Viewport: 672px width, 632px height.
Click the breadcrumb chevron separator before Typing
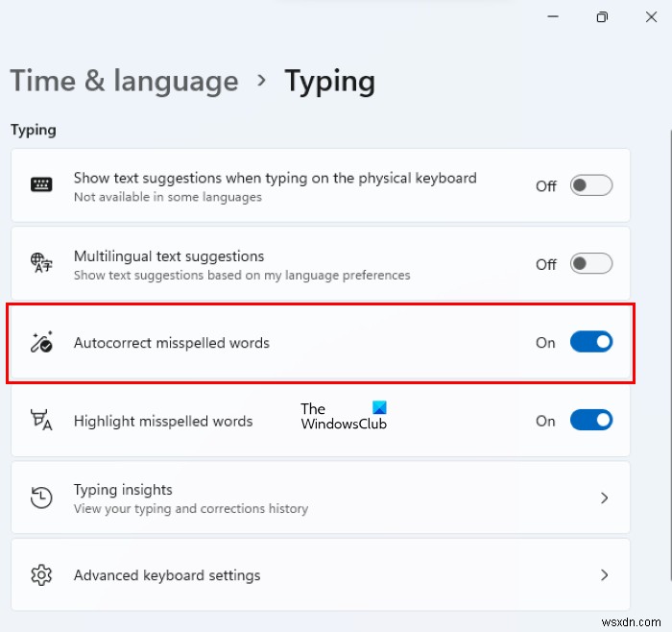tap(261, 80)
